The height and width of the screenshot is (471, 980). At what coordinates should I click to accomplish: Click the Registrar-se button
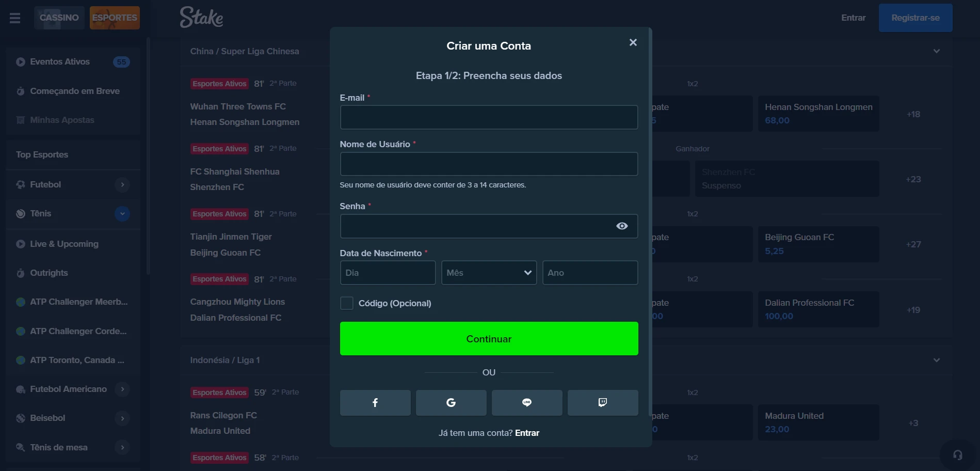click(915, 18)
